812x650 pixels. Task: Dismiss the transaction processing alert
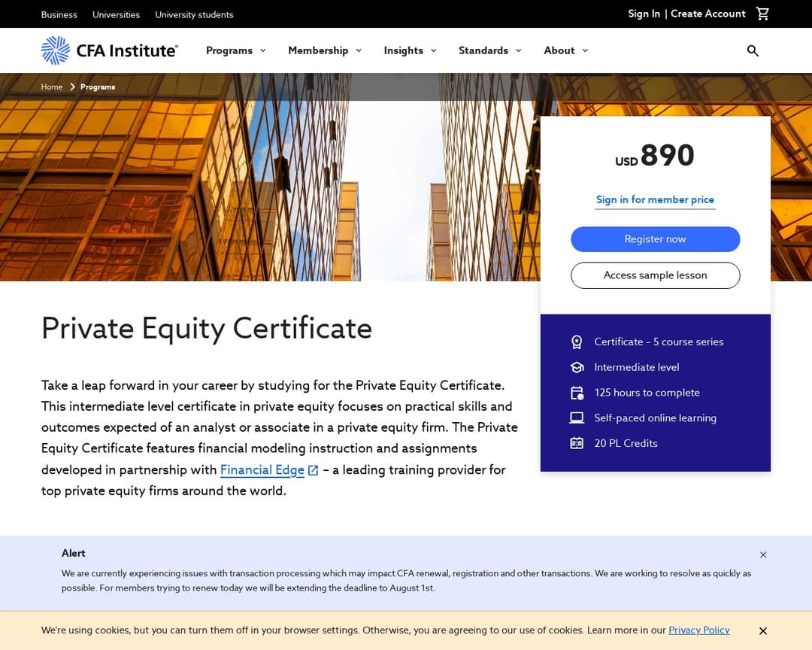[763, 554]
